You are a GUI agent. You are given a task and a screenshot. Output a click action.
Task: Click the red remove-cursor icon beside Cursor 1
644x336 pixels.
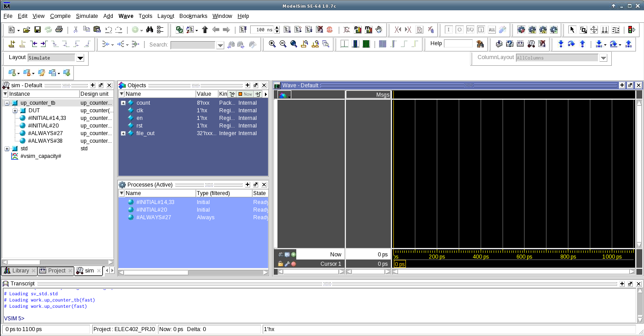tap(294, 264)
